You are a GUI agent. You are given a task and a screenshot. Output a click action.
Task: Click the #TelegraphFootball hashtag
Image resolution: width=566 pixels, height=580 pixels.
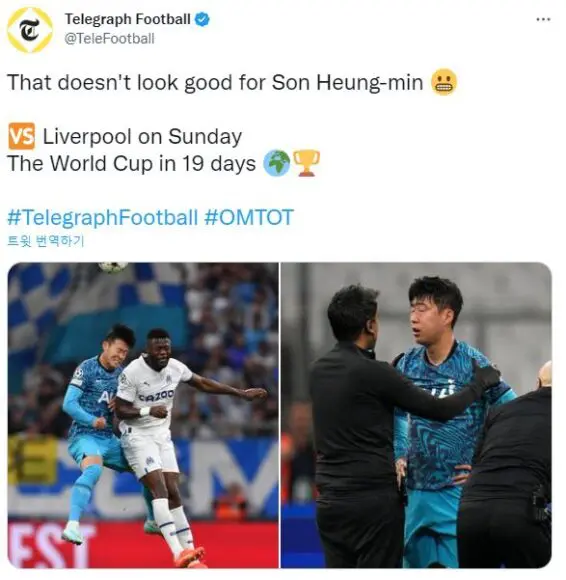(x=102, y=217)
